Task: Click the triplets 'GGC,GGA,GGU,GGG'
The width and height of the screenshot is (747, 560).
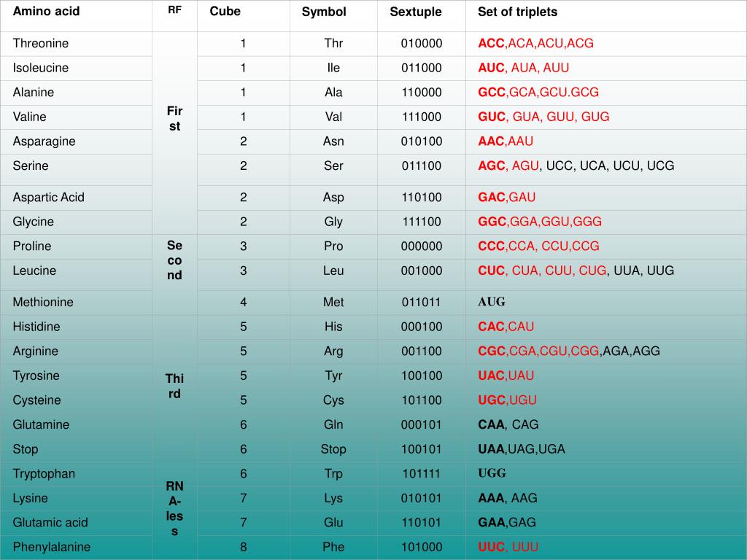Action: click(540, 222)
